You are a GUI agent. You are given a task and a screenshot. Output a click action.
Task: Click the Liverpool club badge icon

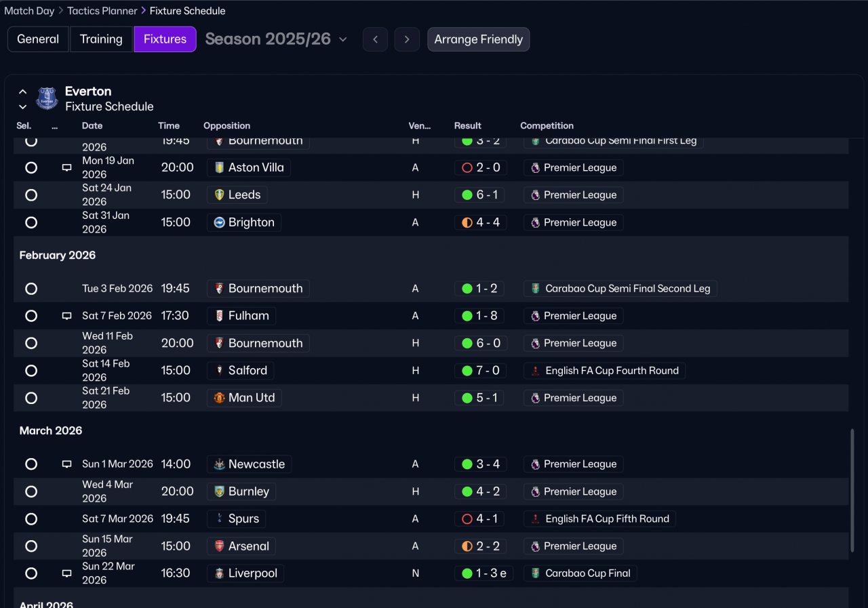point(219,573)
